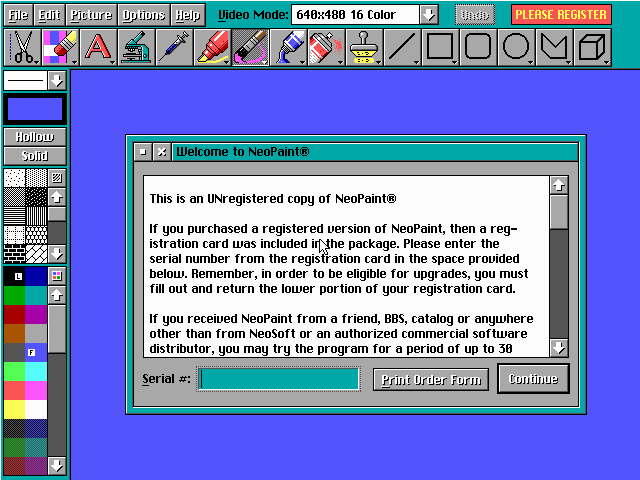Select the Ellipse circle tool
The image size is (640, 480).
pos(516,47)
